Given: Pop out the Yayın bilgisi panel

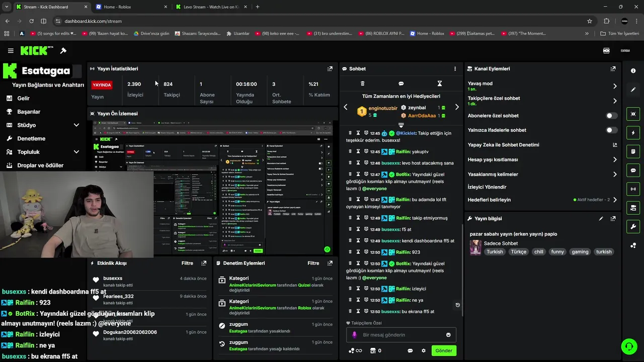Looking at the screenshot, I should tap(613, 219).
